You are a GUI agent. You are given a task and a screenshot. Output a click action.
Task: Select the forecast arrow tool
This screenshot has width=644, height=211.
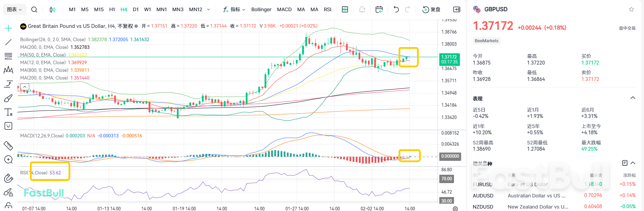(x=8, y=84)
